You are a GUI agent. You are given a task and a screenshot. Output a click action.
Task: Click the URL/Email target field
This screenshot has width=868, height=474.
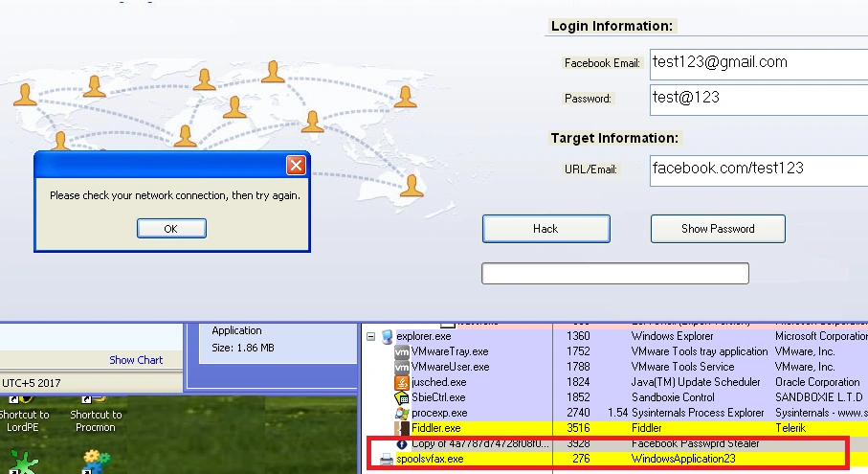click(x=759, y=170)
